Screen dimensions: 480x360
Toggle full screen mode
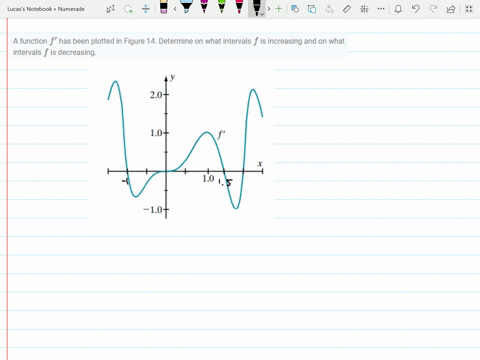(x=469, y=9)
